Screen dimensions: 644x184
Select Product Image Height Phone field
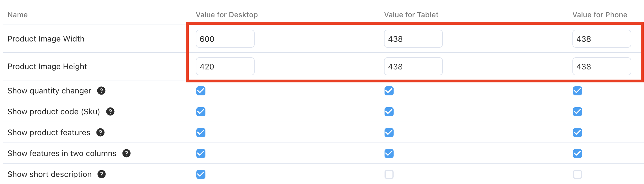[602, 66]
